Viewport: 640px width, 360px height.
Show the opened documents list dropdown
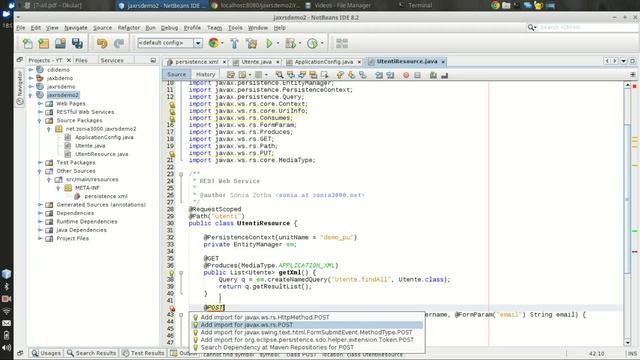(x=624, y=61)
